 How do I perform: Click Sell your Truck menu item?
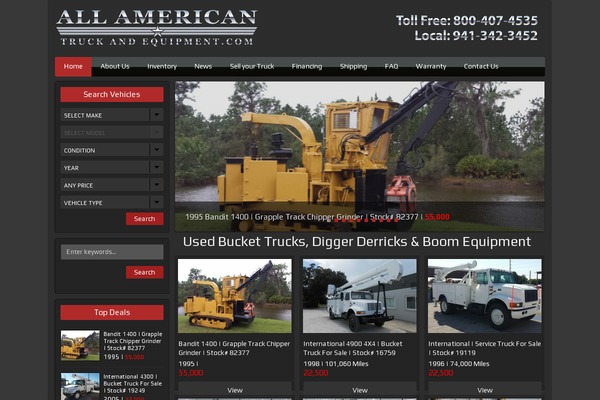pyautogui.click(x=252, y=67)
